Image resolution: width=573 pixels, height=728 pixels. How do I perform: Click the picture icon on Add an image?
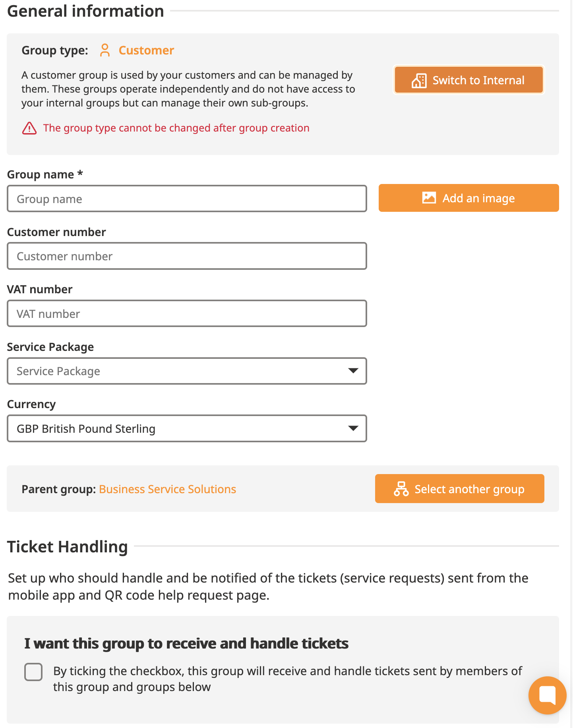click(x=429, y=198)
